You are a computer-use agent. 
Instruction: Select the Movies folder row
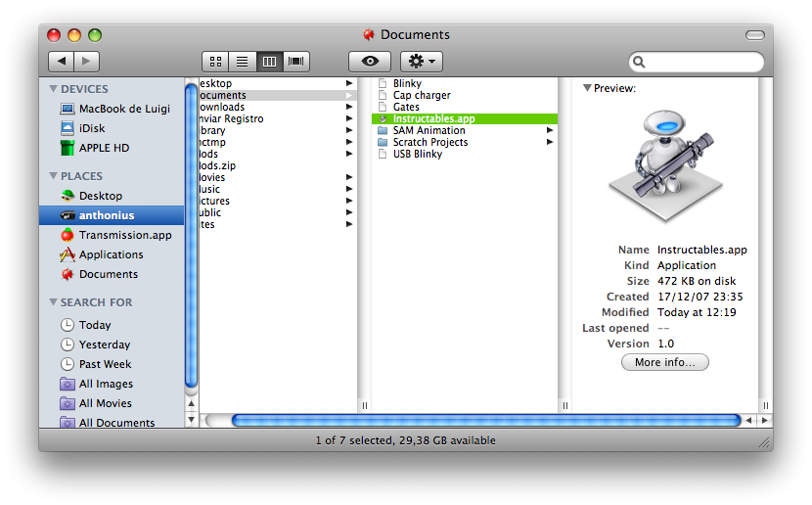coord(278,177)
